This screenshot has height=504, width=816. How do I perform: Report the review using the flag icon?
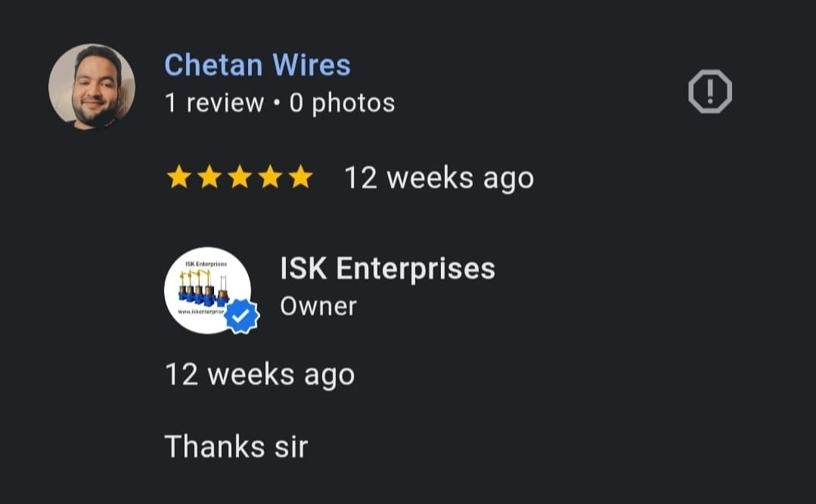tap(710, 91)
